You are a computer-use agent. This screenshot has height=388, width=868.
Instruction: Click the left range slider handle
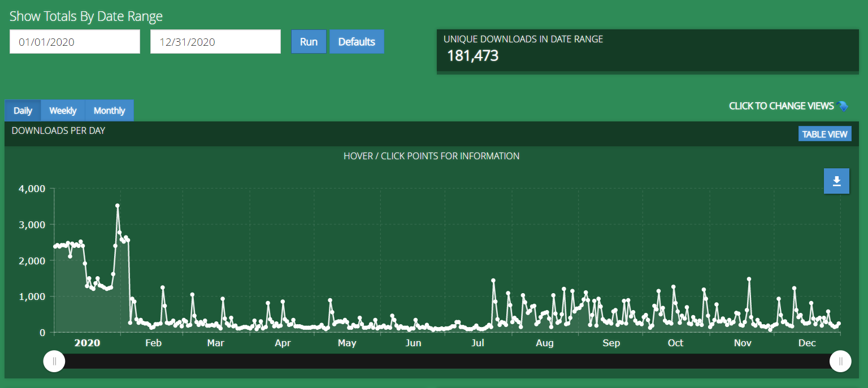(x=54, y=361)
